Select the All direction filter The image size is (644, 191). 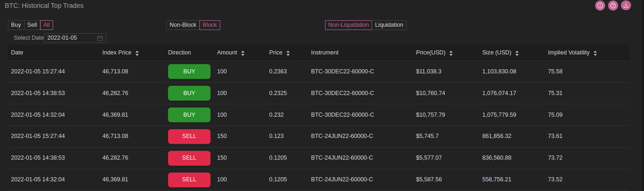47,25
